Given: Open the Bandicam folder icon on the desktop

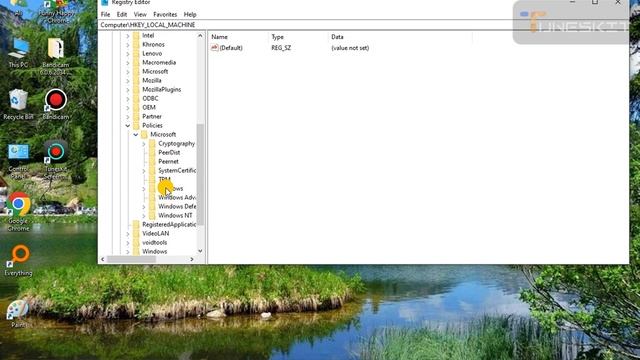Looking at the screenshot, I should point(56,56).
